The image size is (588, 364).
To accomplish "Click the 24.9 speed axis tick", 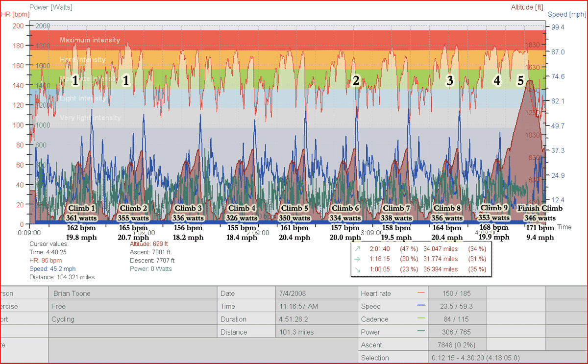I will coord(558,175).
